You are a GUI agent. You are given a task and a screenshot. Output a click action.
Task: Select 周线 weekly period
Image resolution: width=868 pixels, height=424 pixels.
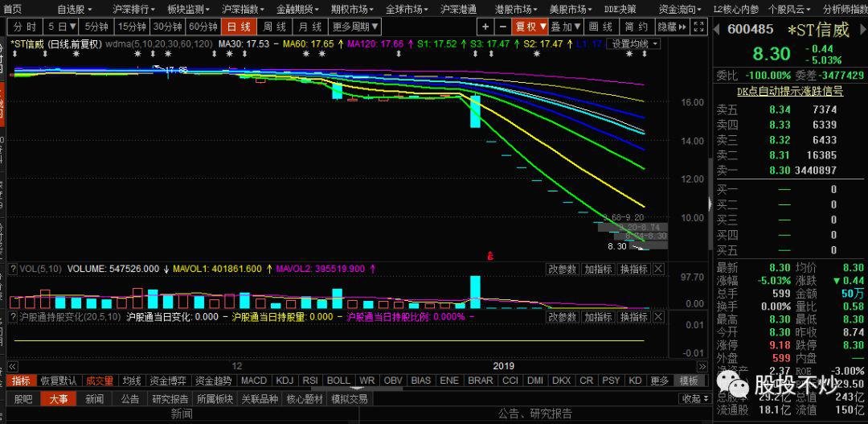tap(275, 26)
